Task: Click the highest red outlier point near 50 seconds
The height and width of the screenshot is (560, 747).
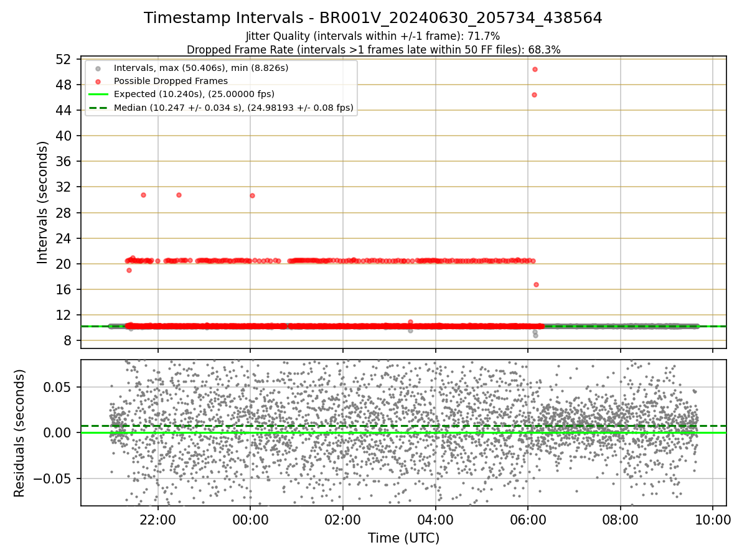Action: click(535, 69)
